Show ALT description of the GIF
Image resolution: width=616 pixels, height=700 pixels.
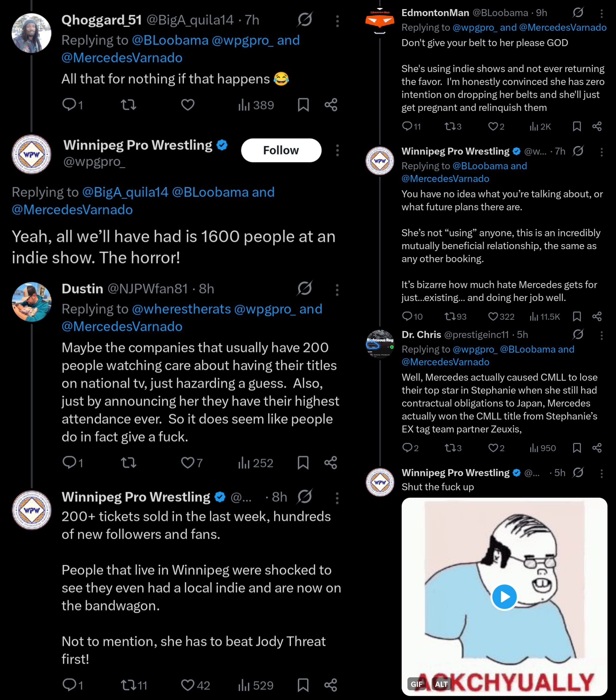point(441,684)
